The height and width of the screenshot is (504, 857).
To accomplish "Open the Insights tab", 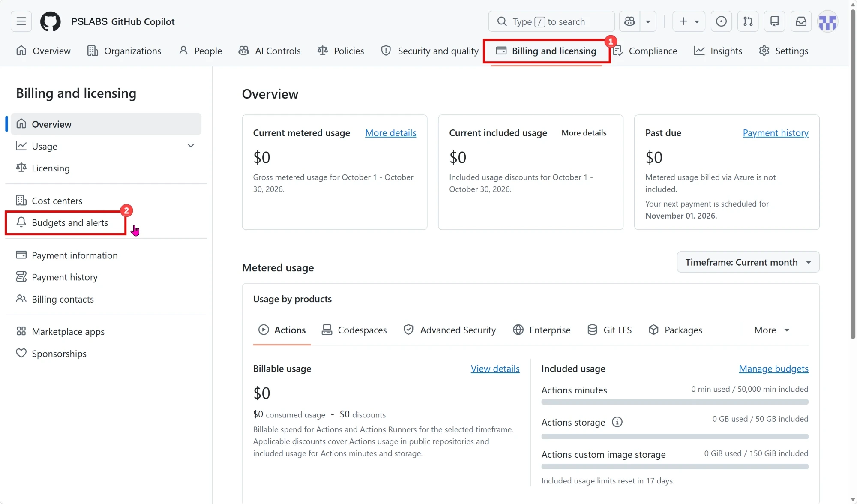I will 718,51.
